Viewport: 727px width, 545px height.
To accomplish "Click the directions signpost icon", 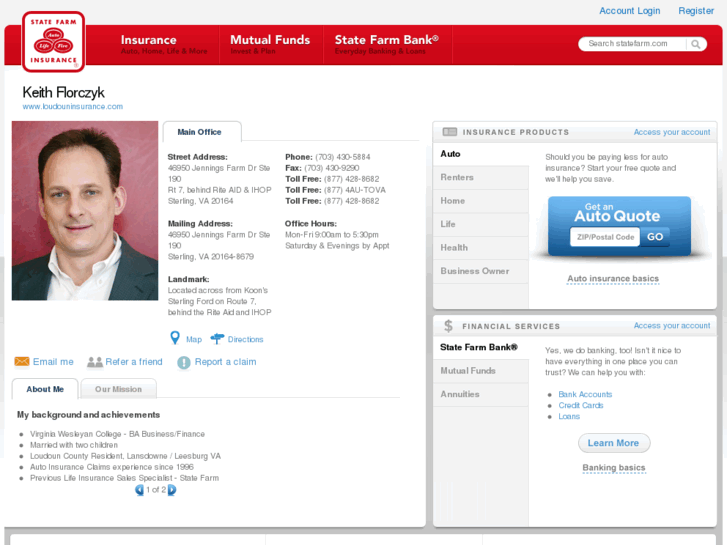I will (217, 339).
